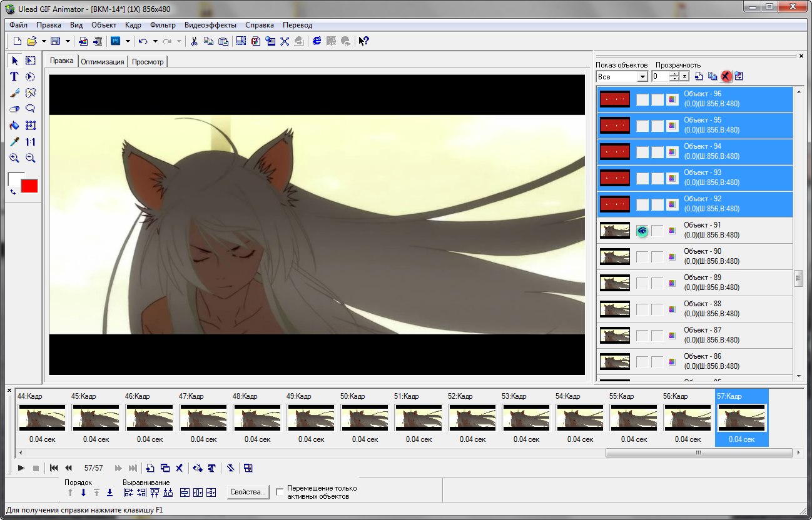Viewport: 812px width, 520px height.
Task: Select the Paintbrush tool
Action: tap(14, 93)
